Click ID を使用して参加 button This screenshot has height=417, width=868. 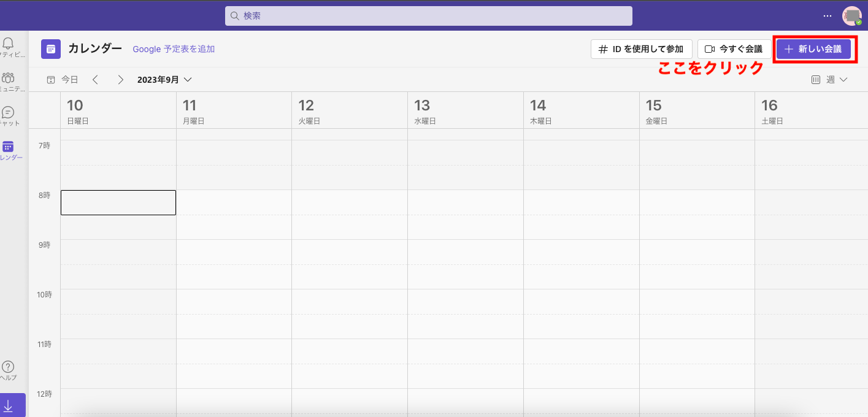tap(641, 49)
